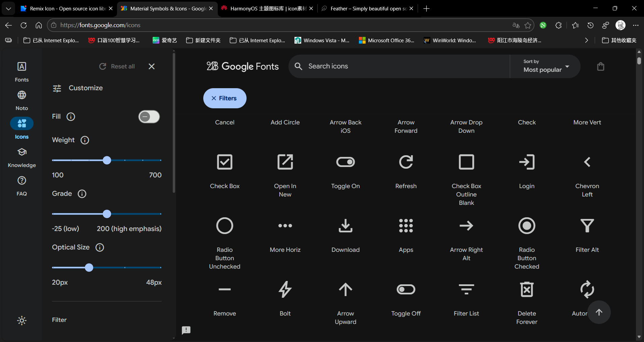Expand the browser tab list chevron
Screen dimensions: 644x342
(8, 8)
